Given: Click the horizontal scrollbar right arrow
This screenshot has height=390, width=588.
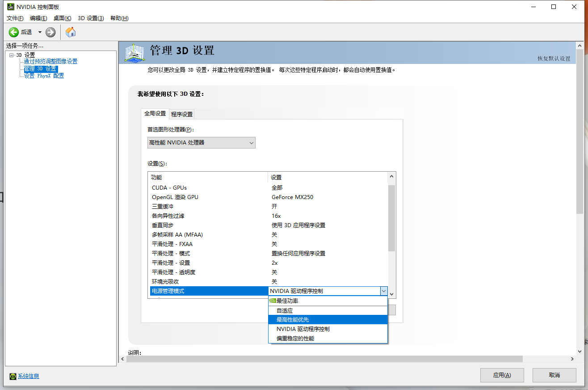Looking at the screenshot, I should (x=572, y=359).
